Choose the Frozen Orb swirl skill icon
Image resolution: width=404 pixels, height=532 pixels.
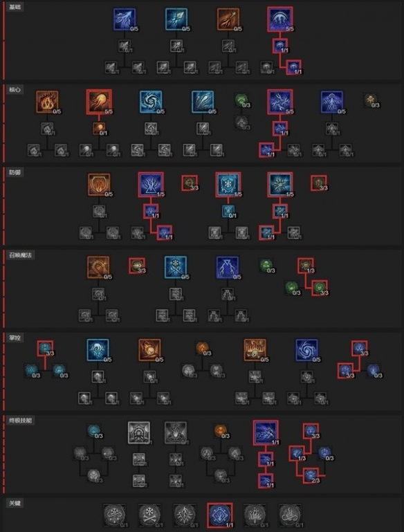pyautogui.click(x=151, y=102)
